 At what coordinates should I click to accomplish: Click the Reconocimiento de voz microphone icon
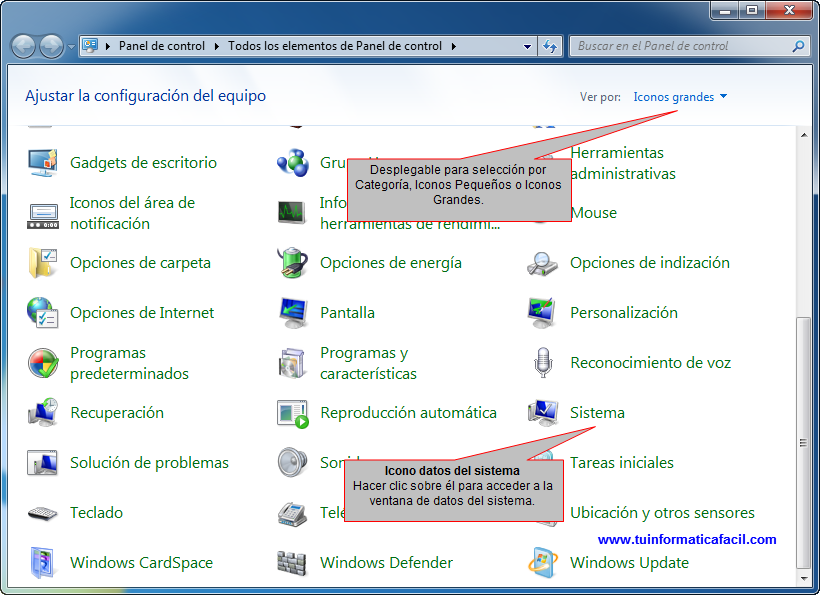(x=543, y=363)
